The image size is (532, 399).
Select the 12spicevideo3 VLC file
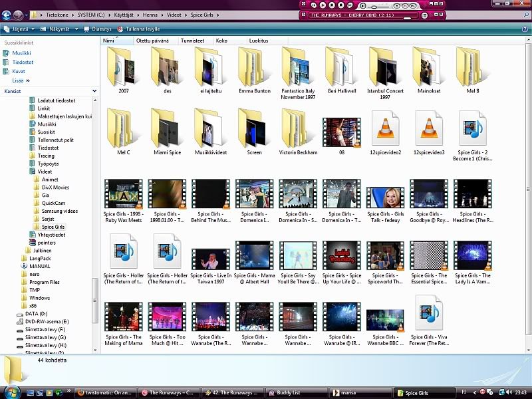429,132
